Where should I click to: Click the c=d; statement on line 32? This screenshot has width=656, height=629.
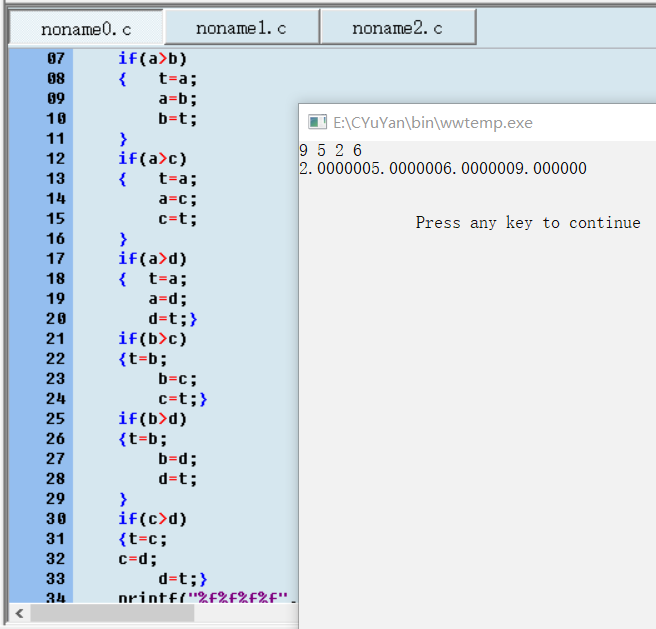point(138,559)
